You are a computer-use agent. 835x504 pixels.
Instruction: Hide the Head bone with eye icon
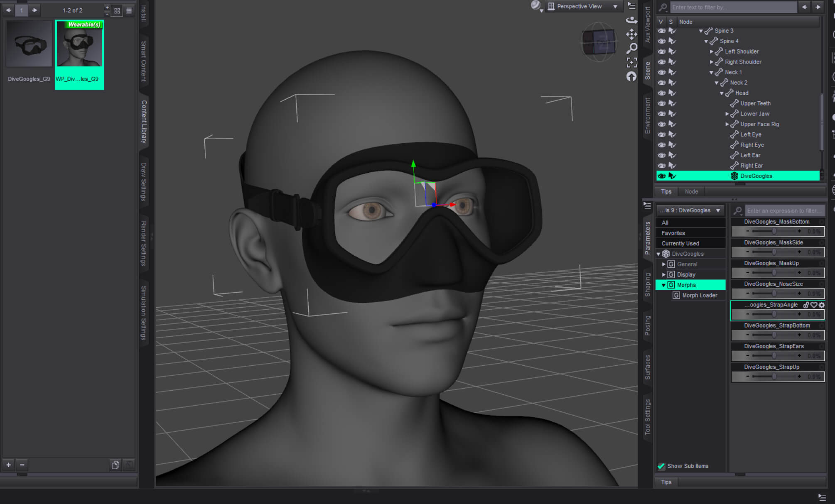[662, 93]
